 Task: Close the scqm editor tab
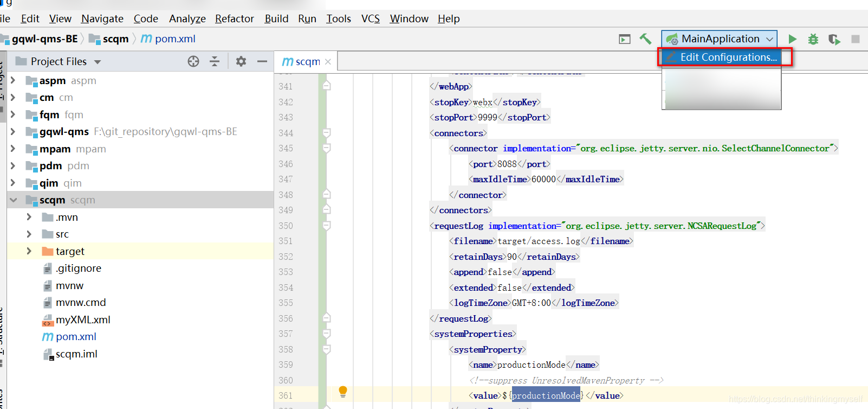tap(328, 62)
